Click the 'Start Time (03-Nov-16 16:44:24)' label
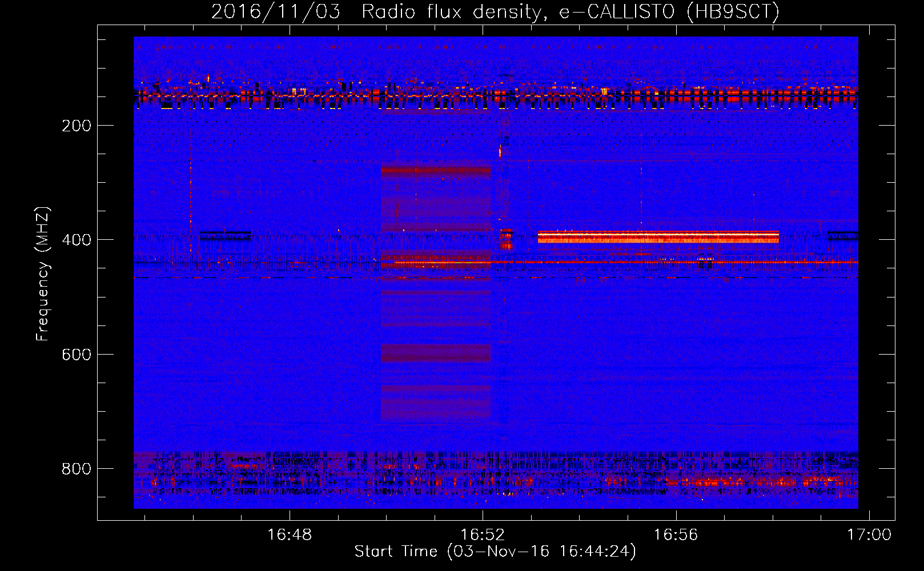 pos(495,552)
